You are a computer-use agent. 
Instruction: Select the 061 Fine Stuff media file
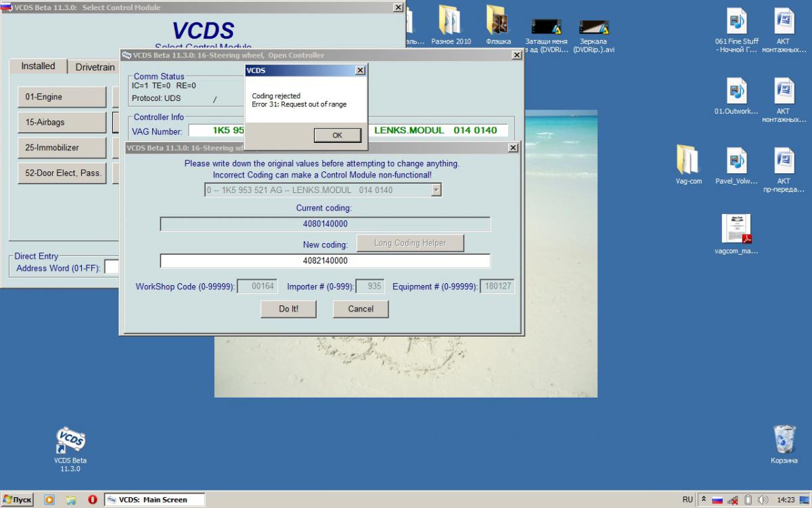[737, 31]
